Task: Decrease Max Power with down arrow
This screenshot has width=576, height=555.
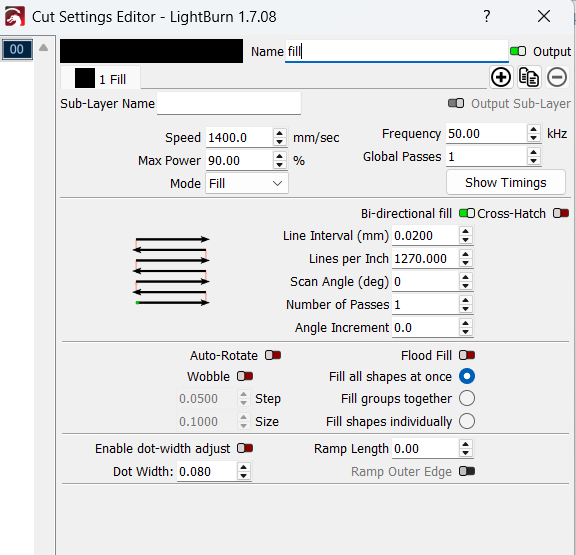Action: (x=280, y=165)
